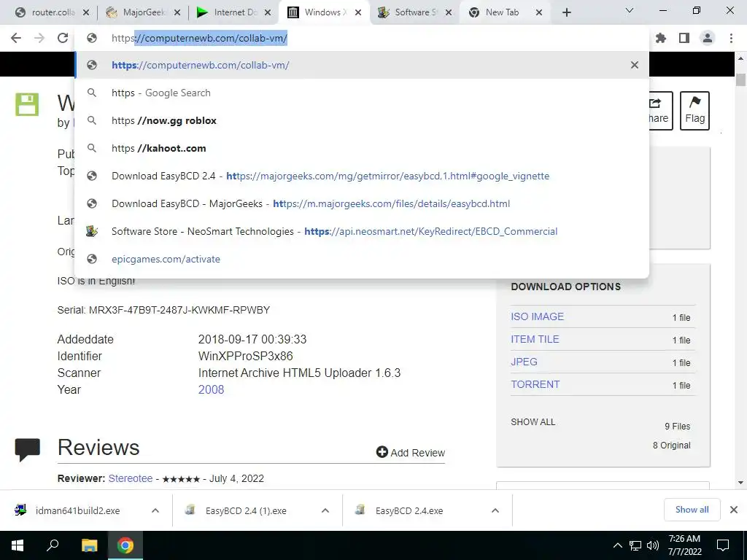The image size is (747, 560).
Task: Select the computernewb.com/collab-vm suggestion
Action: tap(362, 65)
